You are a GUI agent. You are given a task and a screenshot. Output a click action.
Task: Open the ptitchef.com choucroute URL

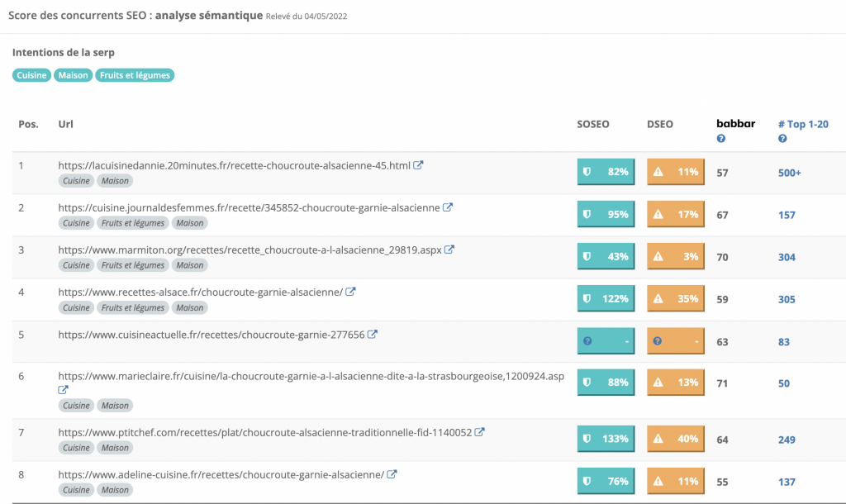pos(265,432)
